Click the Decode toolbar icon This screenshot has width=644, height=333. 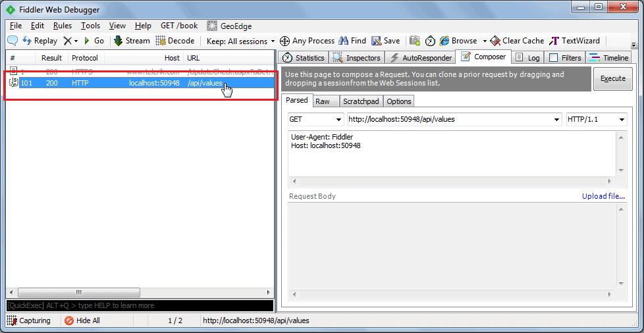(x=161, y=41)
